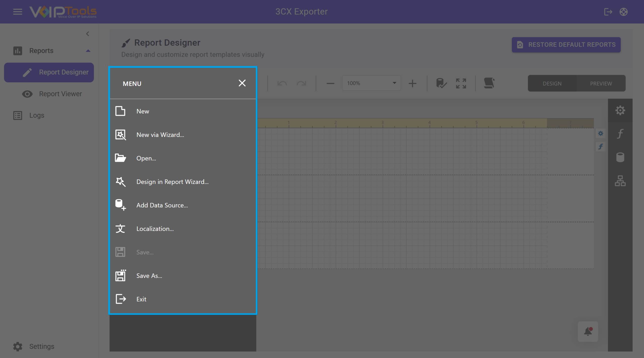Click the logout icon in header

(608, 12)
